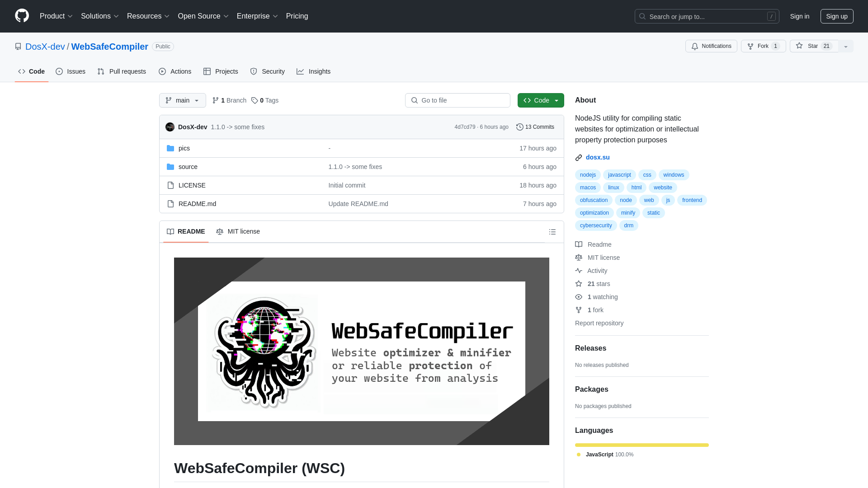
Task: Open the Projects tab
Action: (x=221, y=71)
